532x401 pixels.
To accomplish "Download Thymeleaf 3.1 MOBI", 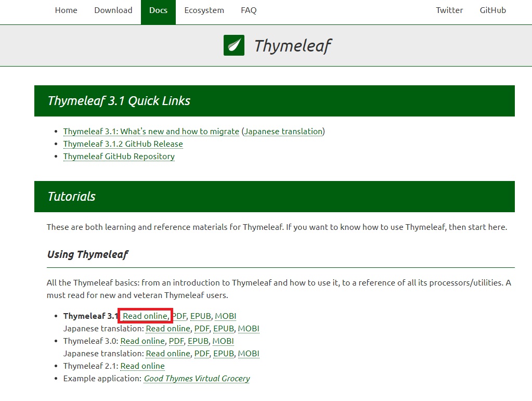I will (x=226, y=316).
